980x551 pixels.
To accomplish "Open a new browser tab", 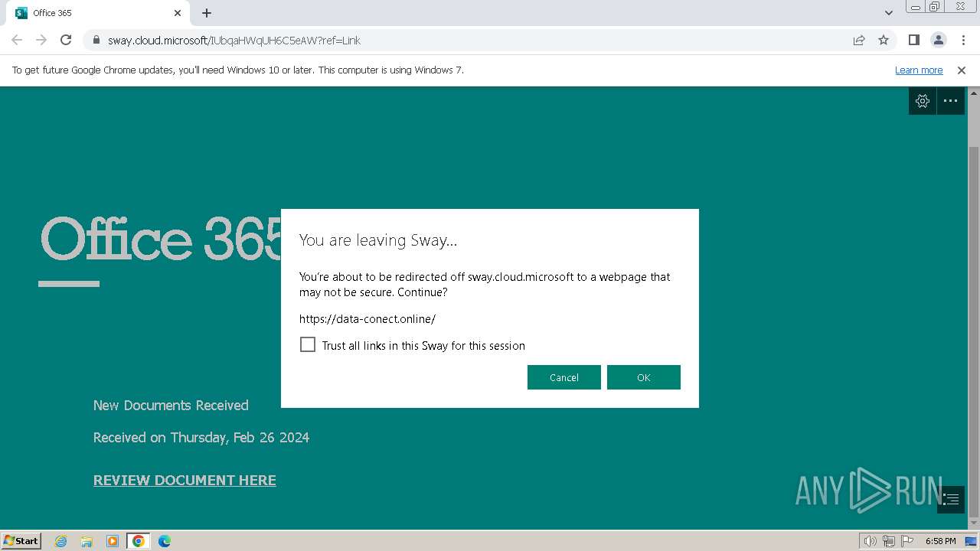I will point(207,13).
